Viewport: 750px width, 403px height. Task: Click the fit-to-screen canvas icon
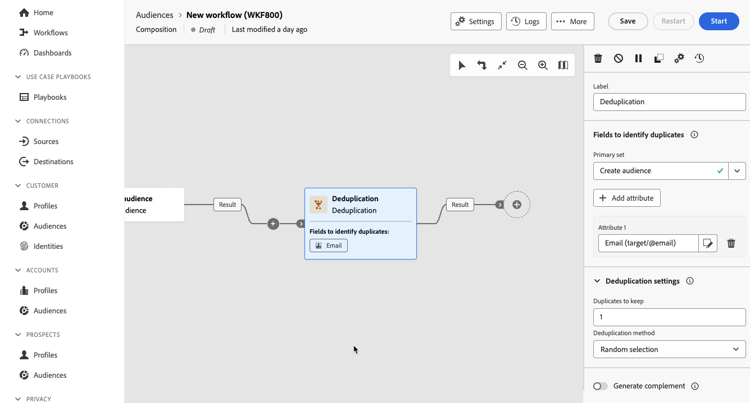click(502, 65)
